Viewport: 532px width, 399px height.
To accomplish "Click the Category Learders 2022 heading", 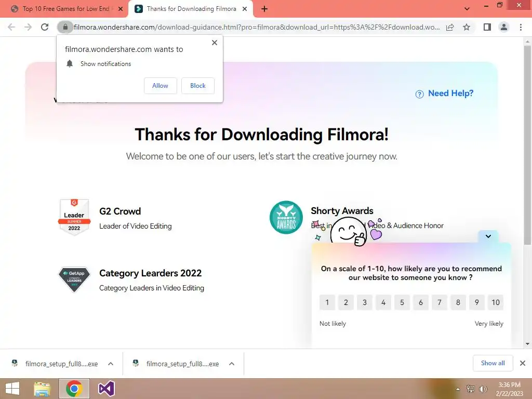I will 150,273.
